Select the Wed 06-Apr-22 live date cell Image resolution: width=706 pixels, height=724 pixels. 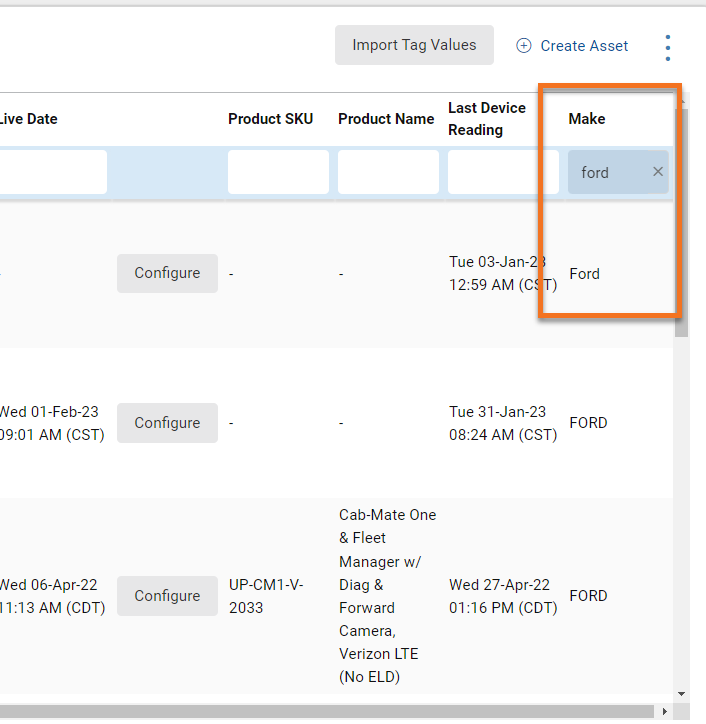click(x=52, y=596)
